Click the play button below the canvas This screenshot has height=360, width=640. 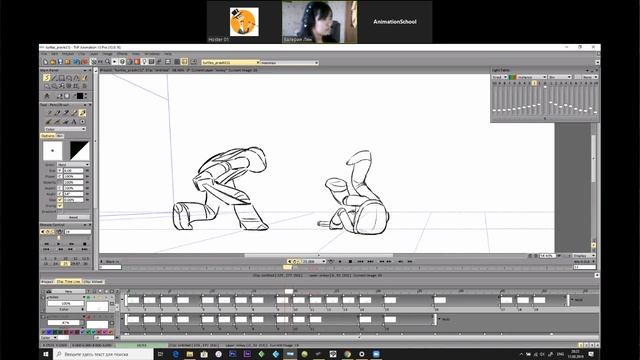click(340, 261)
